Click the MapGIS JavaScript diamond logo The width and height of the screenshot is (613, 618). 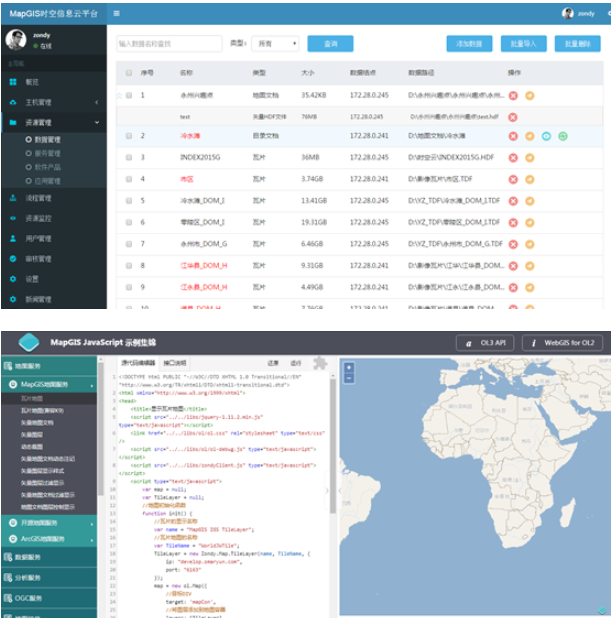[x=29, y=342]
